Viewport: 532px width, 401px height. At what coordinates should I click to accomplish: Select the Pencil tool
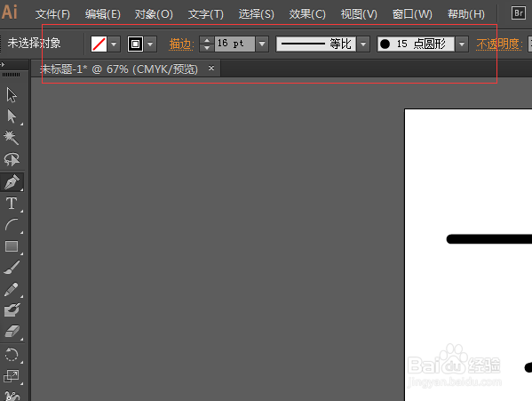pos(12,289)
